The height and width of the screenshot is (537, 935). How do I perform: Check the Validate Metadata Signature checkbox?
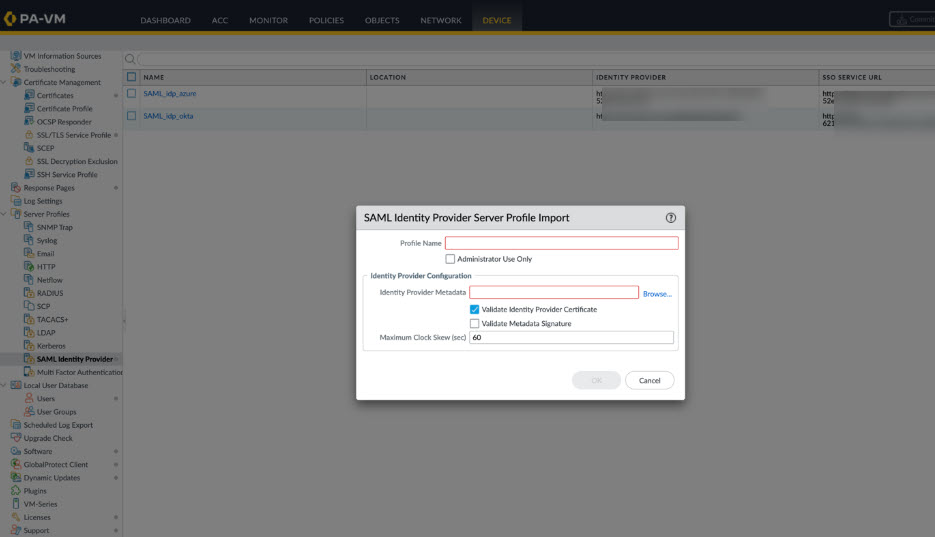(x=475, y=324)
